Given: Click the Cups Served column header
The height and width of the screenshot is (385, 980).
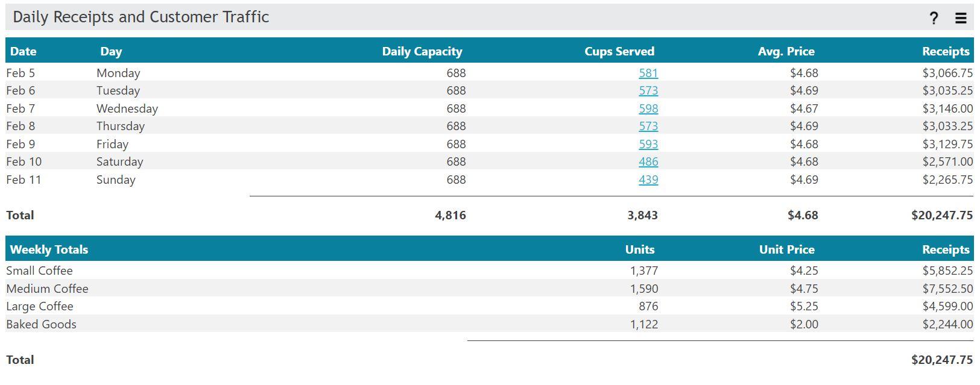Looking at the screenshot, I should coord(619,51).
